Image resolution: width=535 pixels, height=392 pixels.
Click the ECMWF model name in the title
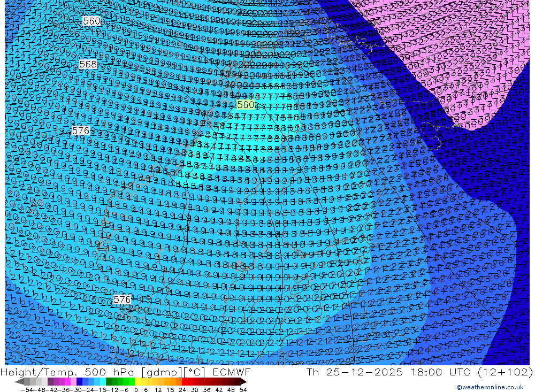pyautogui.click(x=231, y=372)
